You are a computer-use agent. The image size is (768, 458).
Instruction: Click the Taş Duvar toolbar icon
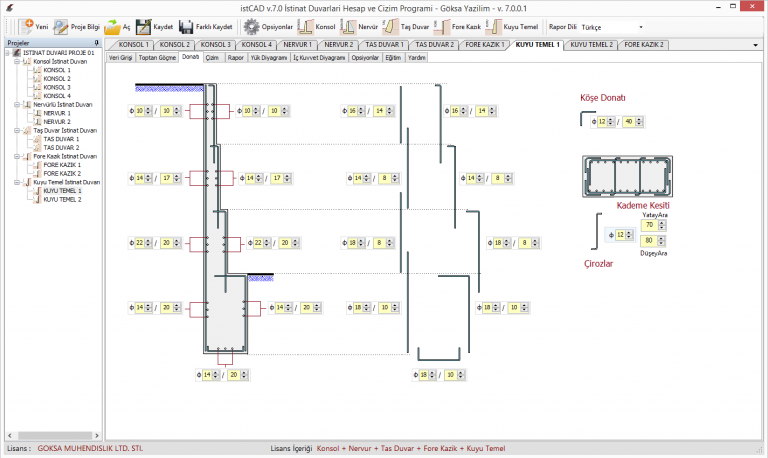click(x=390, y=27)
